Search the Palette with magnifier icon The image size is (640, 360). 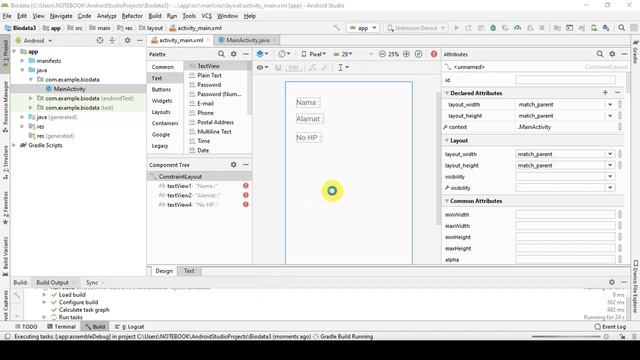[221, 54]
